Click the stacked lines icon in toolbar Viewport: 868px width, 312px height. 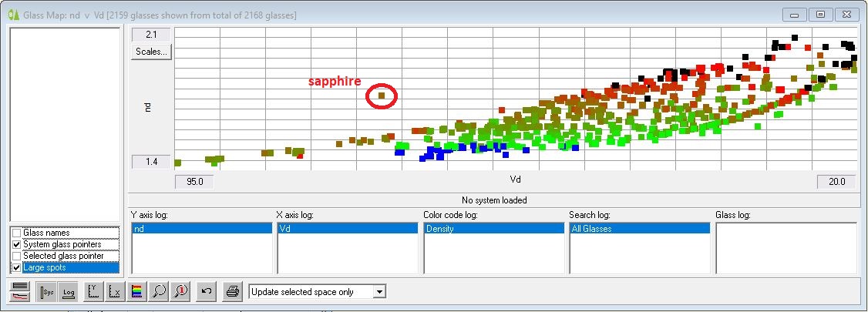click(x=21, y=292)
